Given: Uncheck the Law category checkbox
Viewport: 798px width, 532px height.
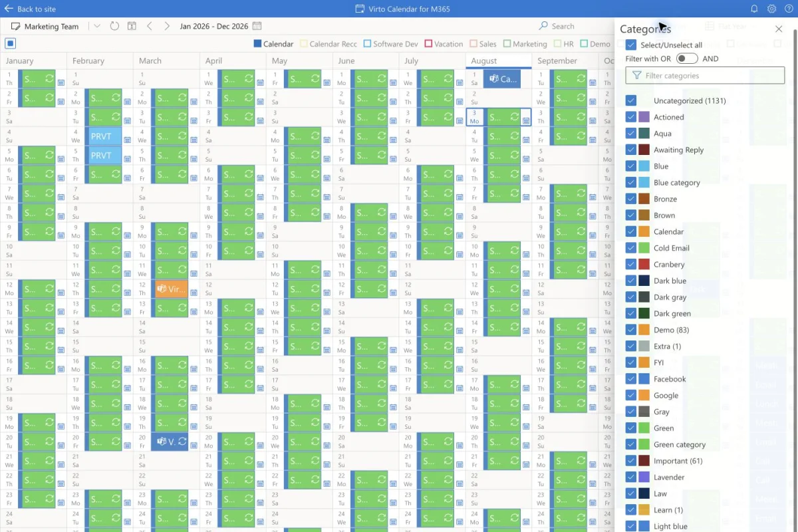Looking at the screenshot, I should coord(631,493).
